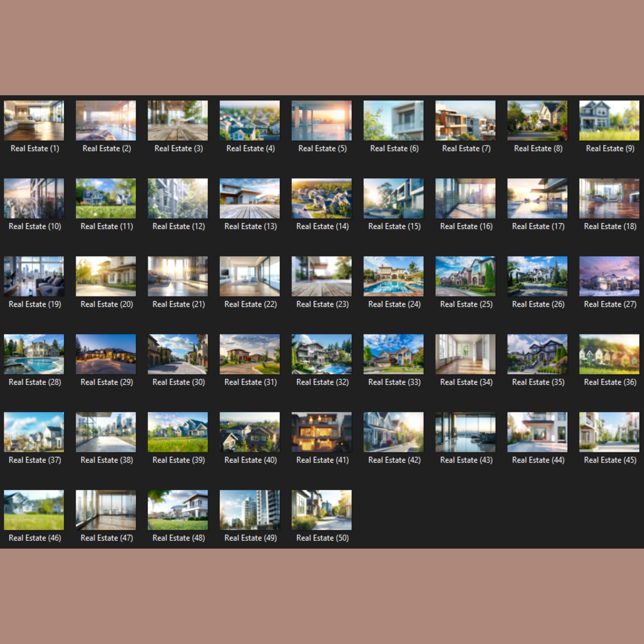Select the Real Estate (40) image

(250, 432)
